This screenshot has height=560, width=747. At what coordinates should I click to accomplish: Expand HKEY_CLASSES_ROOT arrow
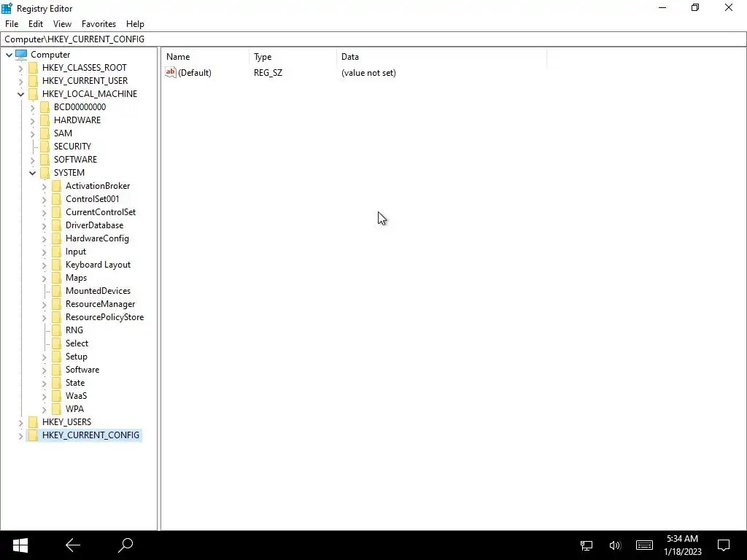click(20, 68)
